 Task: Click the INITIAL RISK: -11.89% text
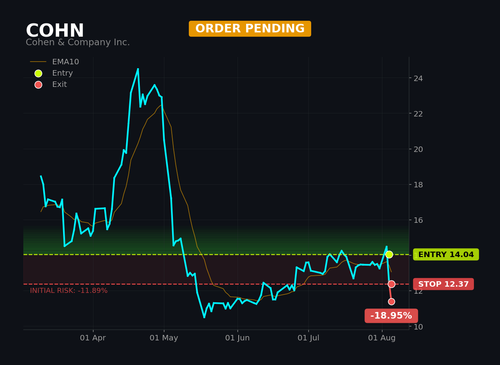[x=69, y=291]
